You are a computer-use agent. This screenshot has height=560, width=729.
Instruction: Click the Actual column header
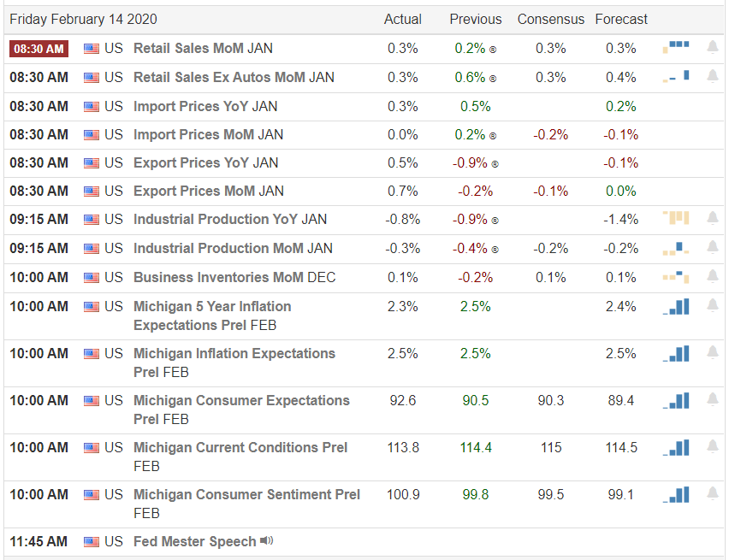tap(403, 19)
